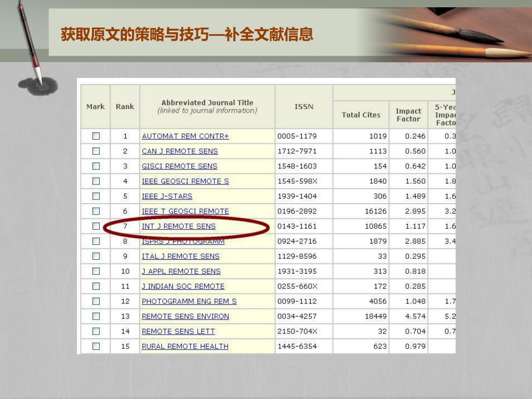Tick the Mark checkbox for CAN J REMOTE SENS

click(x=96, y=151)
